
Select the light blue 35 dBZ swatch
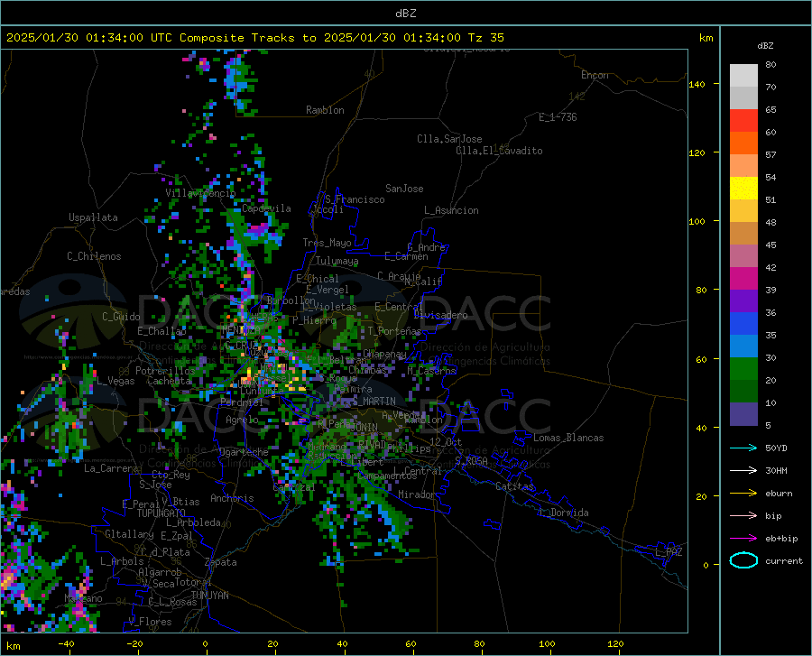point(743,346)
